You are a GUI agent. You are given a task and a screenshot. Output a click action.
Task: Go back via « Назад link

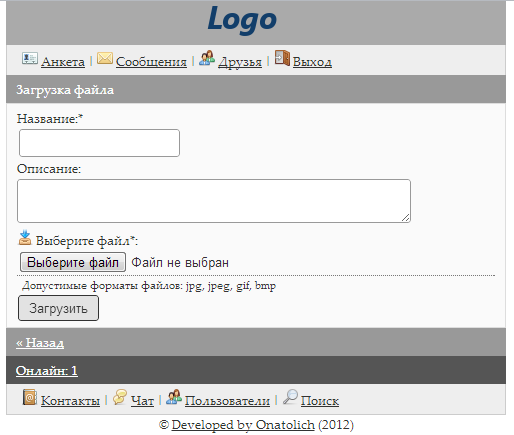point(40,343)
